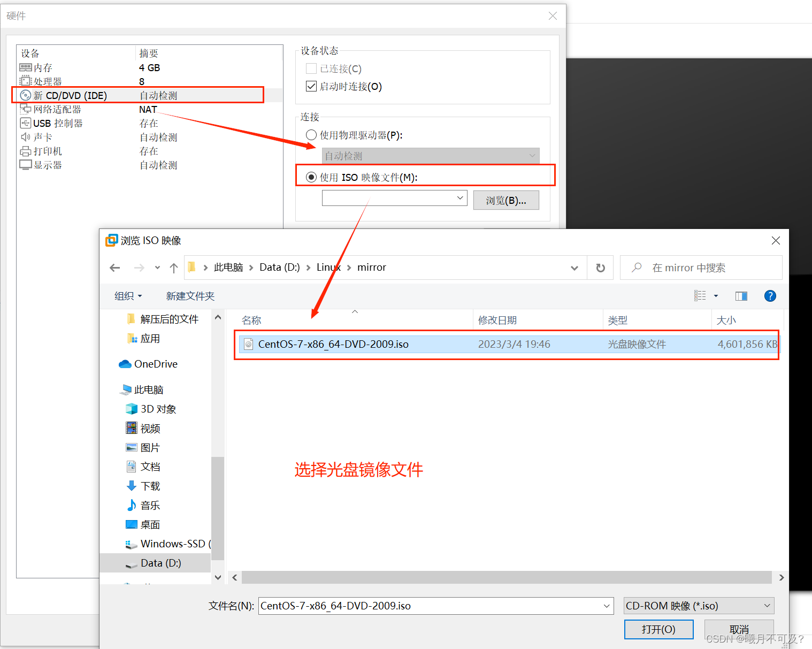Screen dimensions: 812x649
Task: Open the ISO image path combo box
Action: [395, 198]
